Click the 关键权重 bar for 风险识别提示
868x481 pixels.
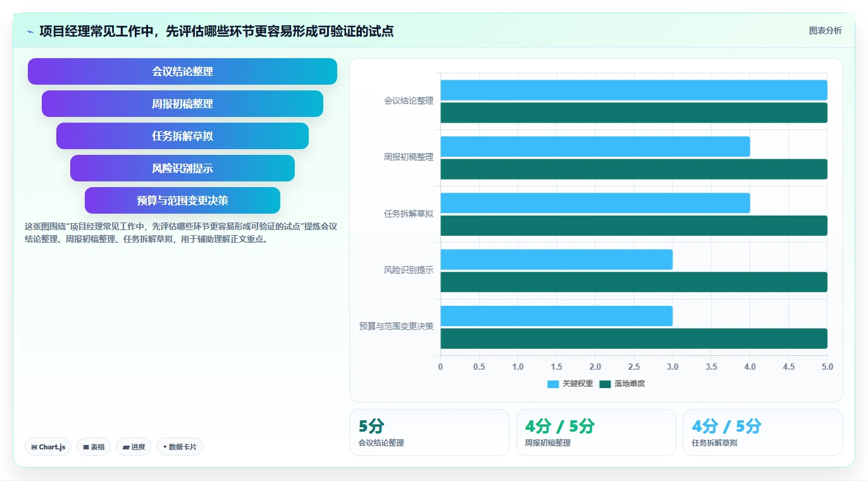click(557, 260)
